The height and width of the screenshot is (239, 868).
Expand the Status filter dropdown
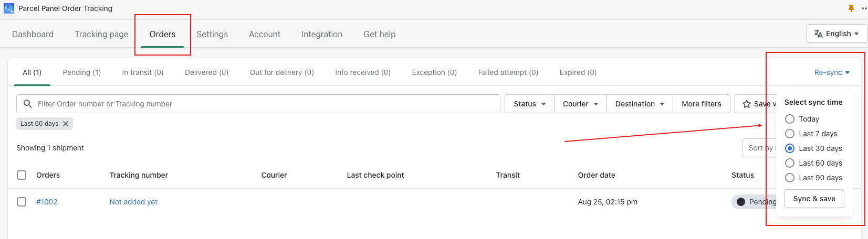[529, 104]
